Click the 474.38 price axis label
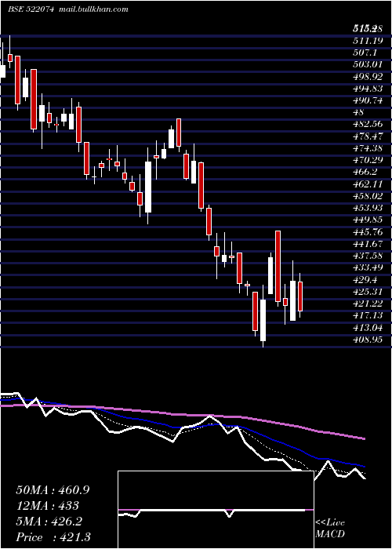 (x=367, y=147)
